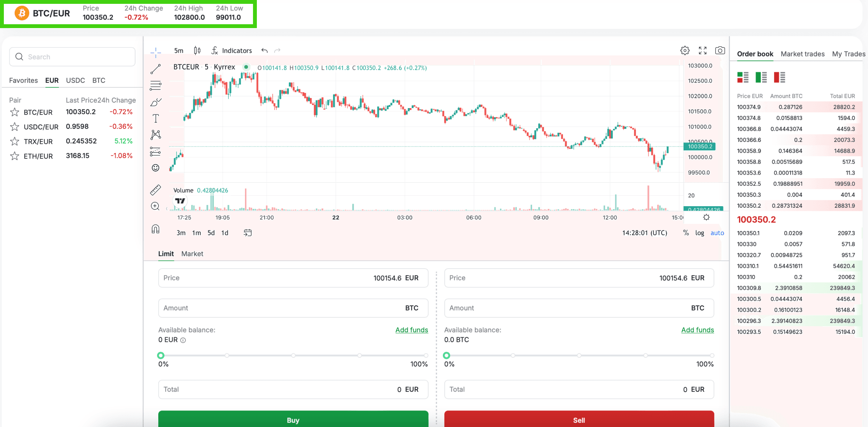
Task: Show asks-only order book view
Action: (x=780, y=77)
